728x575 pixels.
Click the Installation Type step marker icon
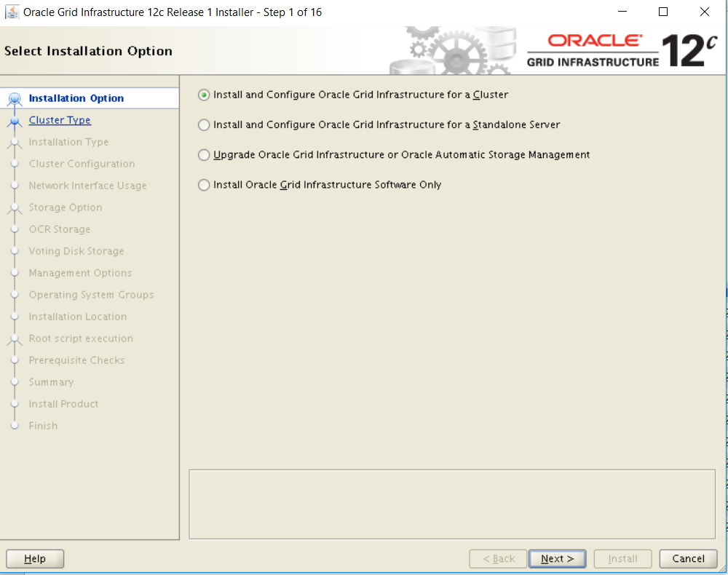coord(15,143)
